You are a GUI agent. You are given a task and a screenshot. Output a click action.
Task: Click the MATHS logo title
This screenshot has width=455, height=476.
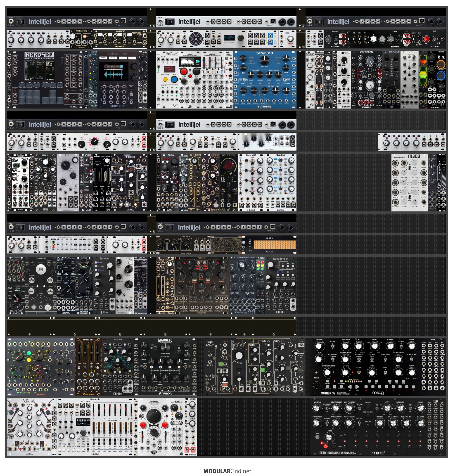click(29, 401)
